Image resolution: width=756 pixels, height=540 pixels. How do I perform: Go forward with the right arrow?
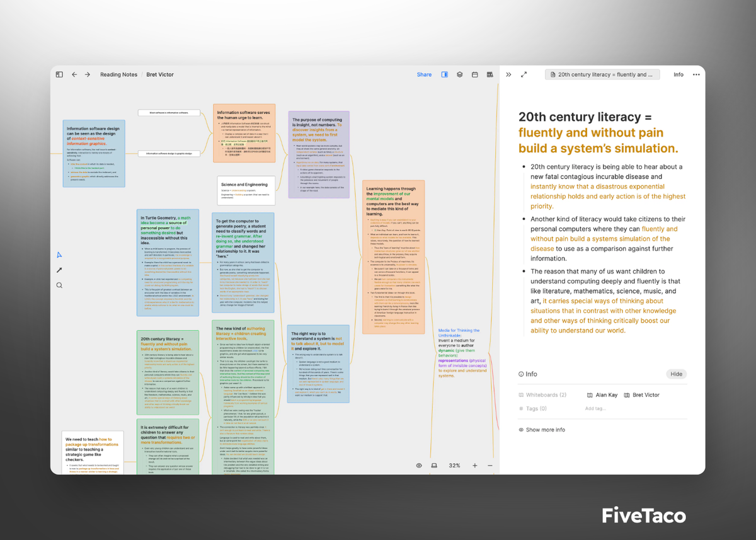88,74
